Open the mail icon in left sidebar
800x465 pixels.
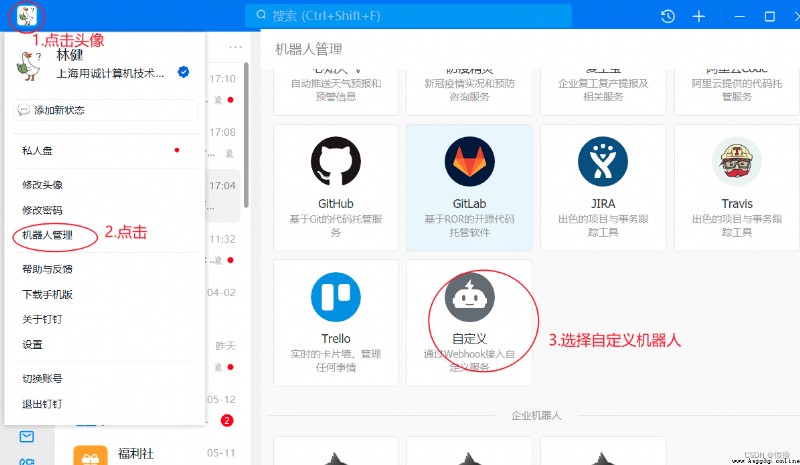27,436
